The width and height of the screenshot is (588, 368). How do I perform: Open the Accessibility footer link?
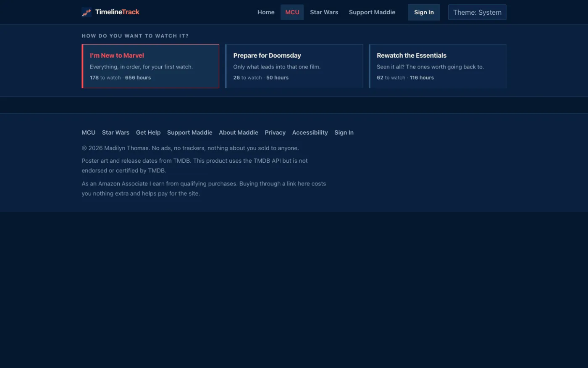(x=310, y=132)
